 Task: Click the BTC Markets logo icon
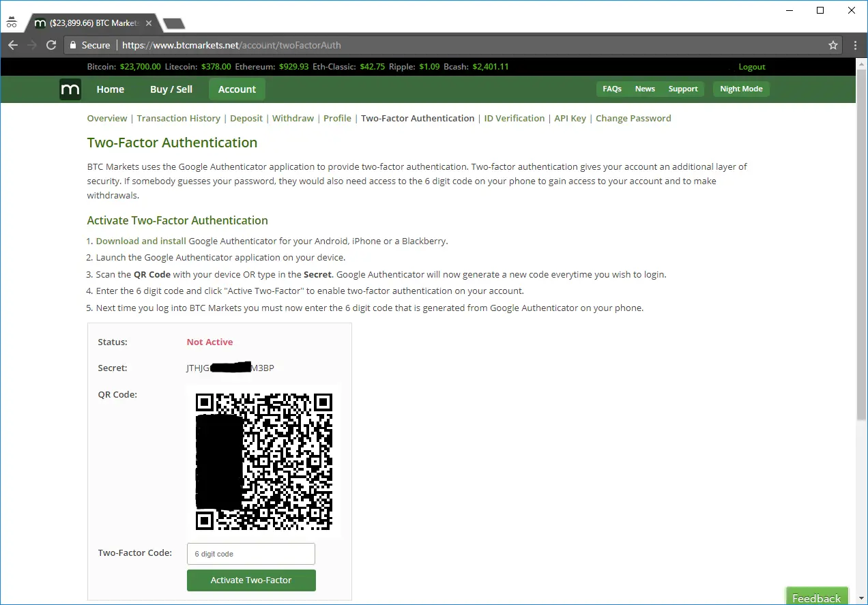[70, 89]
